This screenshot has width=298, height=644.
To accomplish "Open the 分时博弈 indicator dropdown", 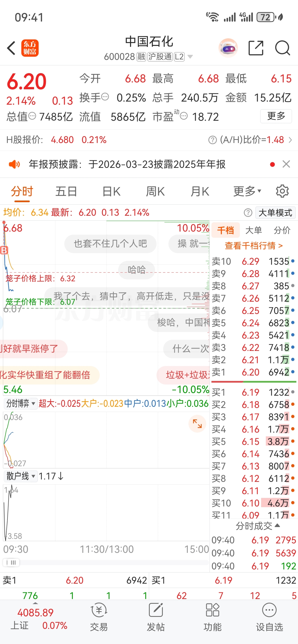I will coord(21,403).
